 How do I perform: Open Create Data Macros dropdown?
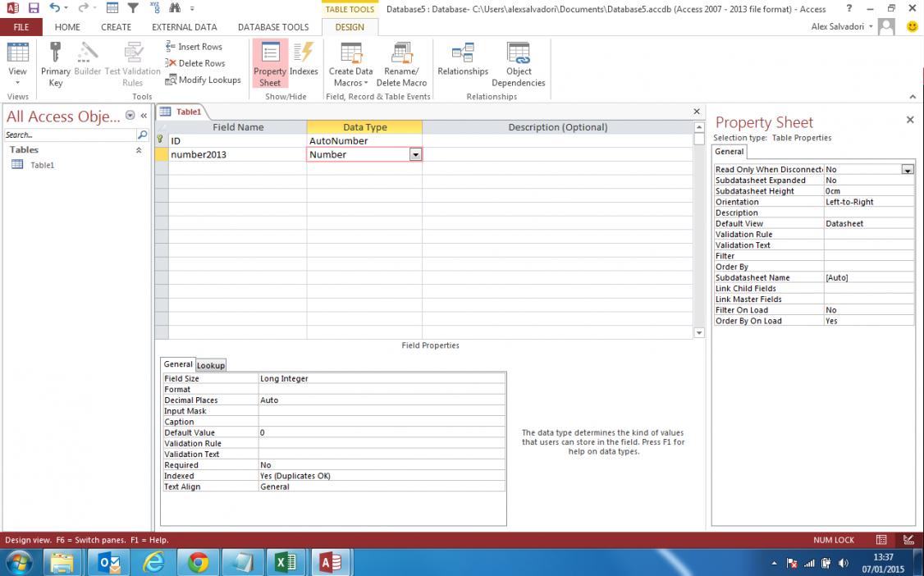[x=350, y=64]
